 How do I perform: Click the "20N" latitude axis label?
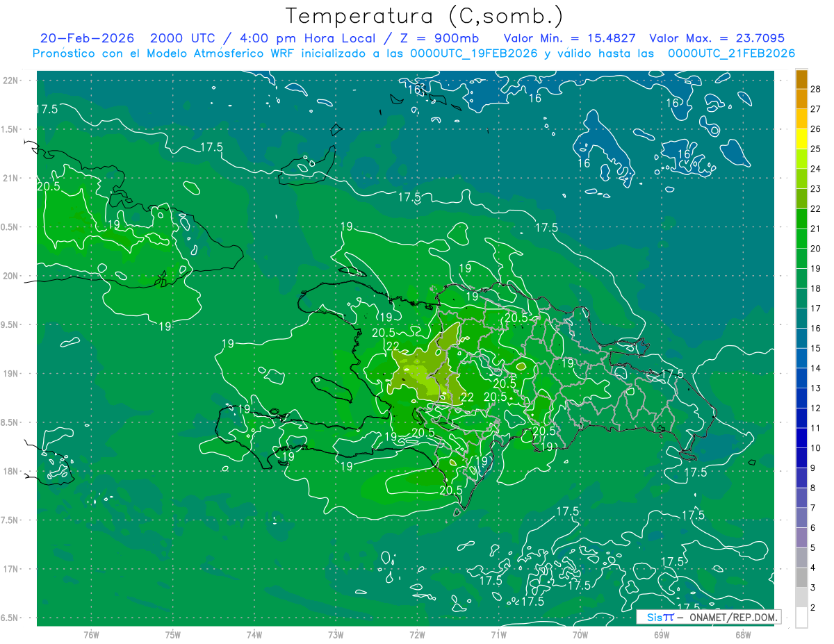(11, 276)
